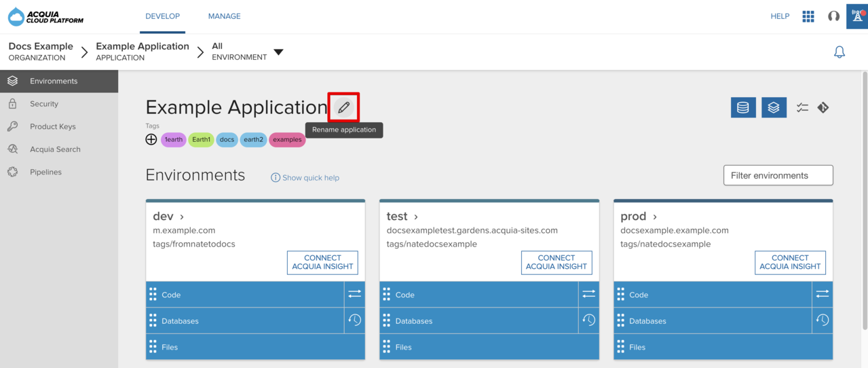
Task: Open the dev environment
Action: click(x=168, y=217)
